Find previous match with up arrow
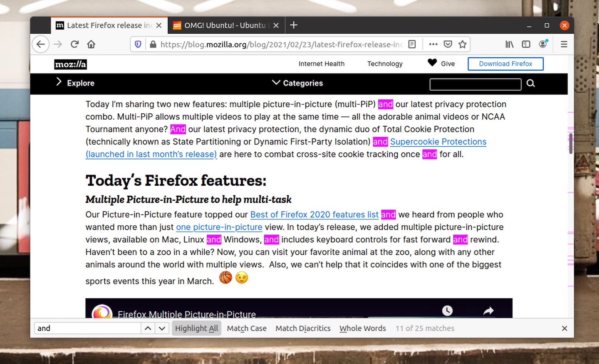This screenshot has width=599, height=364. click(x=148, y=328)
